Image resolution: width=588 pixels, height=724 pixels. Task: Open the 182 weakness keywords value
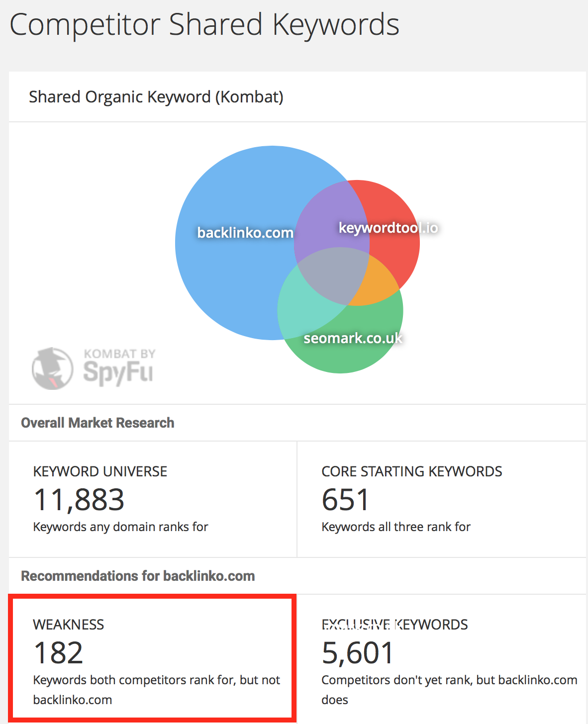pos(58,652)
